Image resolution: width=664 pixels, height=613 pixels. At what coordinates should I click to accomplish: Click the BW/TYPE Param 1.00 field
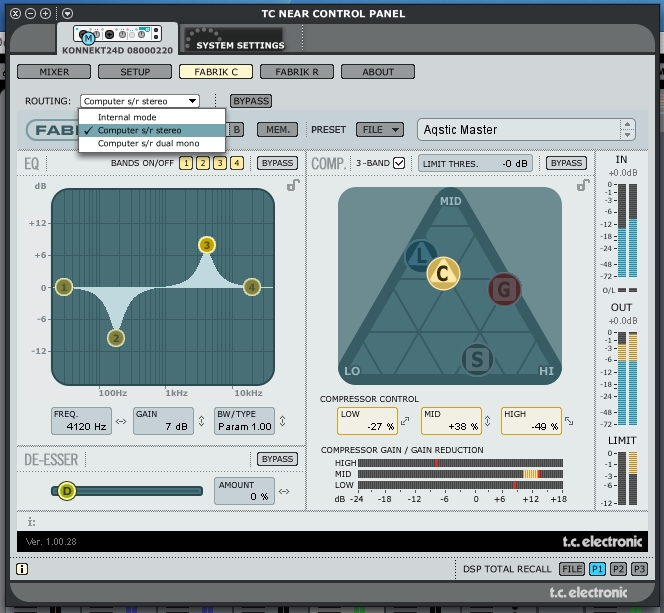[244, 421]
